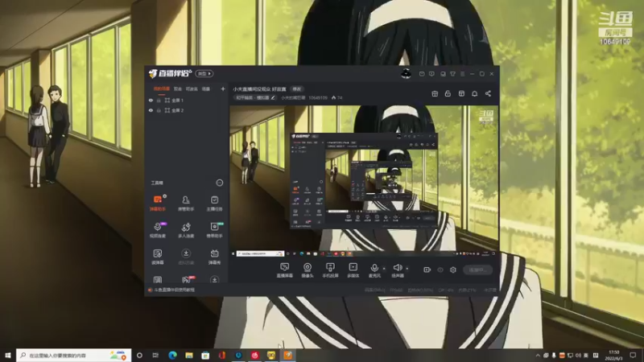Select the 全屏 1 source row

pyautogui.click(x=187, y=100)
